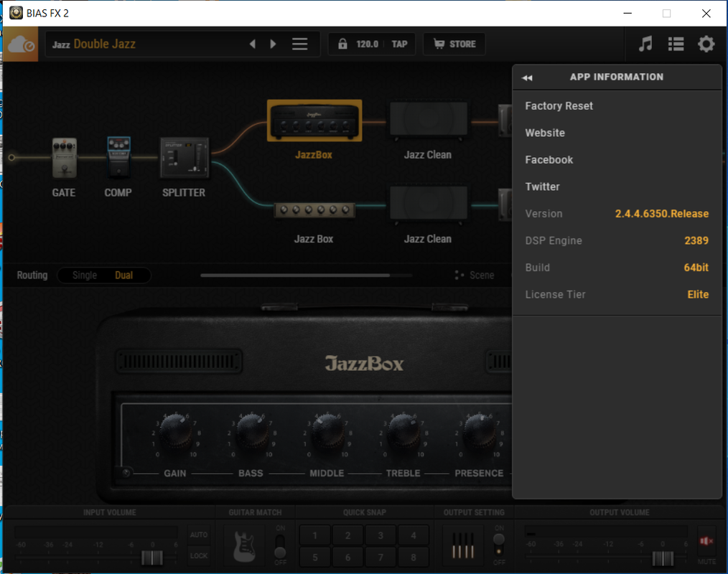The image size is (728, 574).
Task: Open the ToneCloud cloud icon
Action: [x=20, y=44]
